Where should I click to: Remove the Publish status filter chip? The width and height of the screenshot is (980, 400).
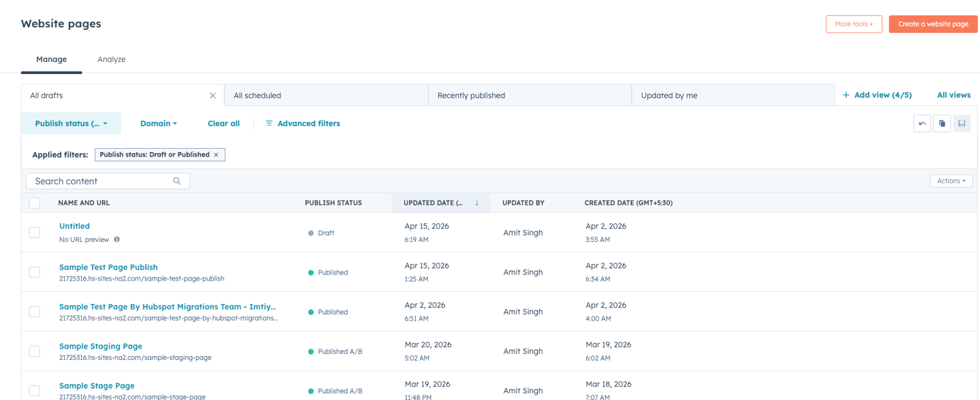(216, 155)
